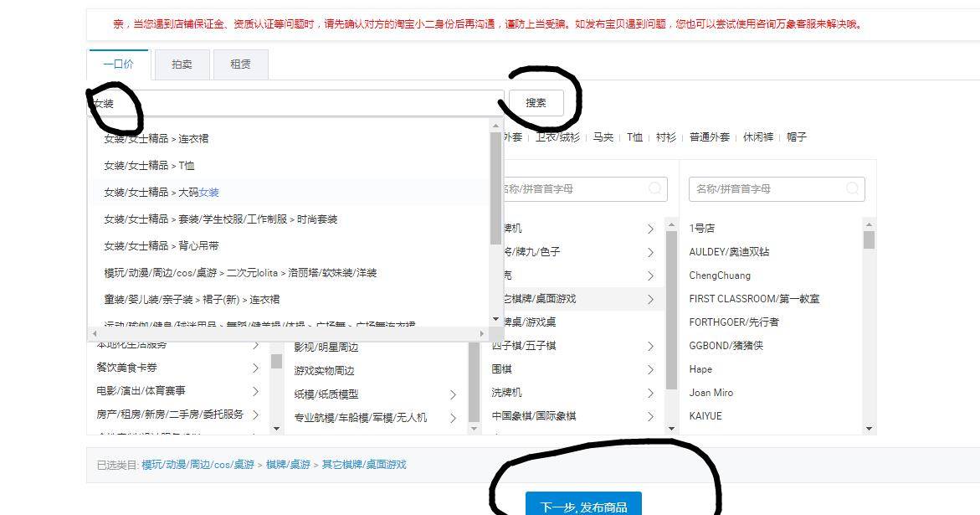Expand the 纸模/纸质模型 subcategory arrow
980x515 pixels.
[453, 394]
